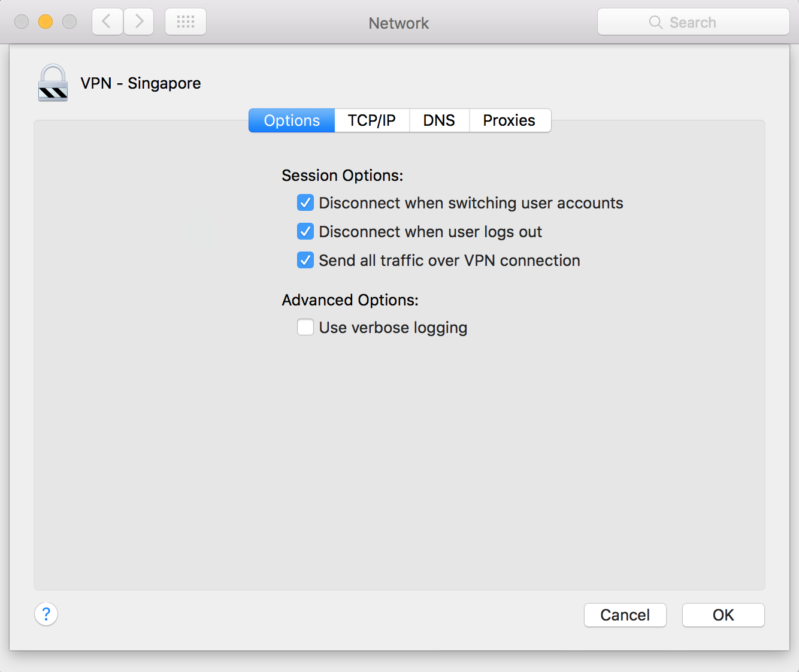
Task: Go back to previous preferences pane
Action: click(x=108, y=22)
